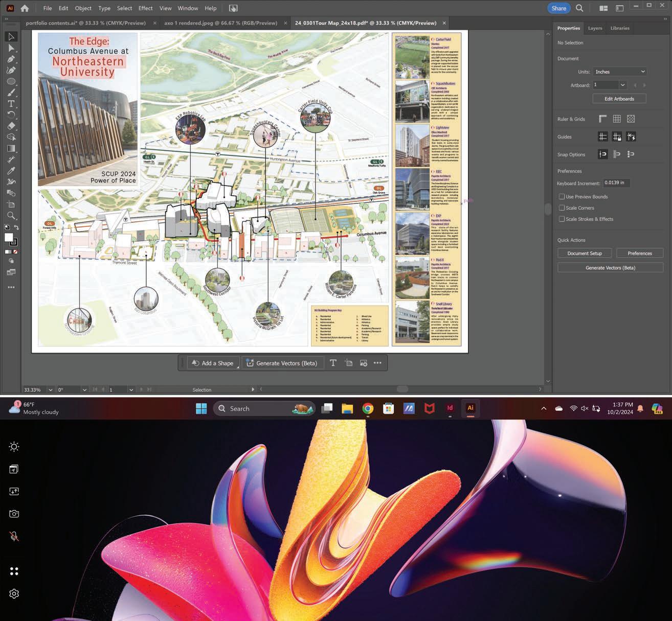Open the Arrange Documents icon
Image resolution: width=672 pixels, height=621 pixels.
603,8
